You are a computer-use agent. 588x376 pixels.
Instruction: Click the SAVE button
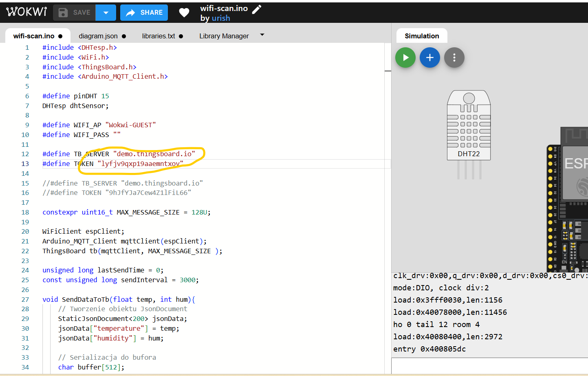point(75,13)
